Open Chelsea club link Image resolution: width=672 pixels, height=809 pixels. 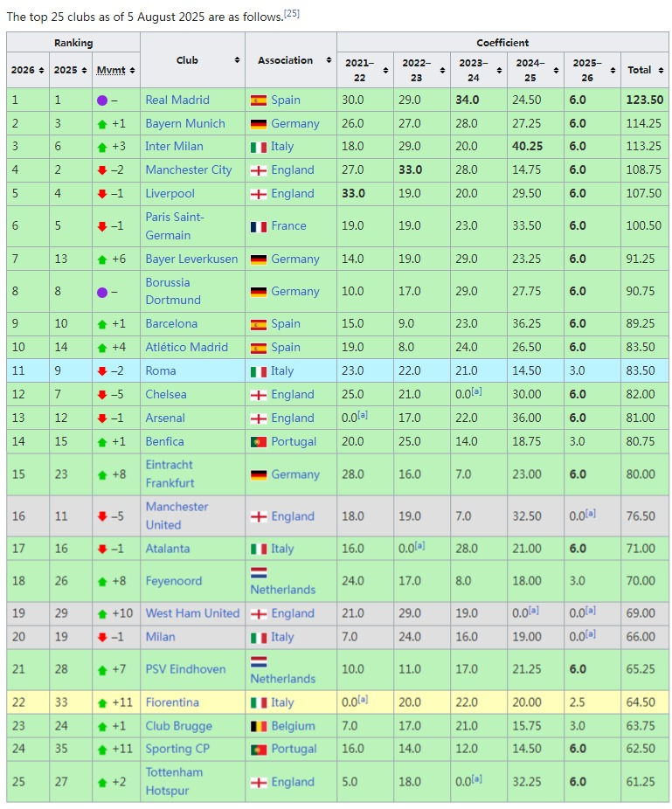(x=166, y=394)
